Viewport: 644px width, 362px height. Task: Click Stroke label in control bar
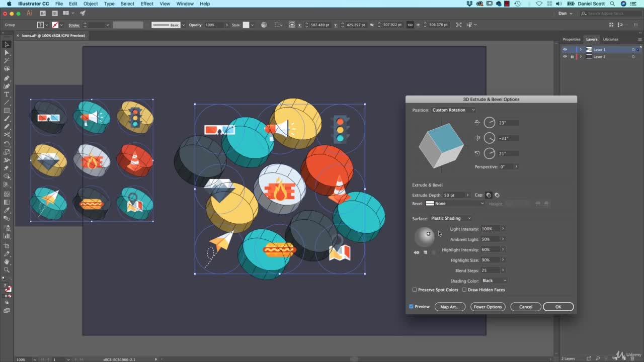74,25
